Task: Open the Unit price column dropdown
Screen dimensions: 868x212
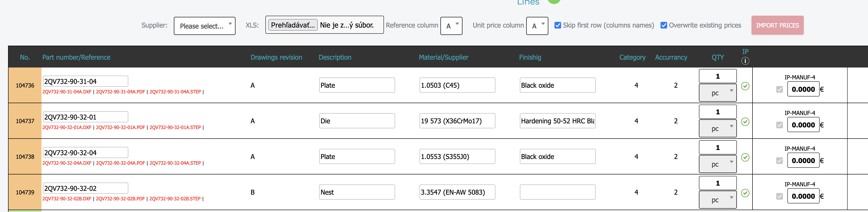Action: pyautogui.click(x=537, y=26)
